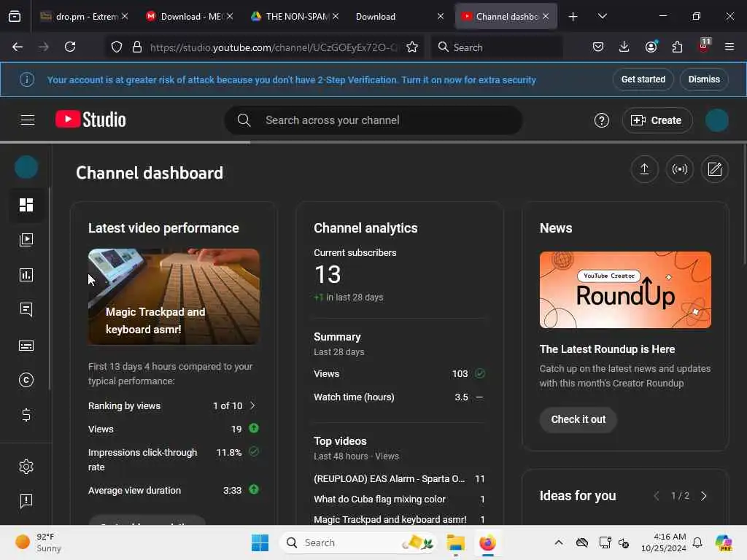Image resolution: width=747 pixels, height=560 pixels.
Task: Show hidden system tray icons
Action: pos(559,542)
